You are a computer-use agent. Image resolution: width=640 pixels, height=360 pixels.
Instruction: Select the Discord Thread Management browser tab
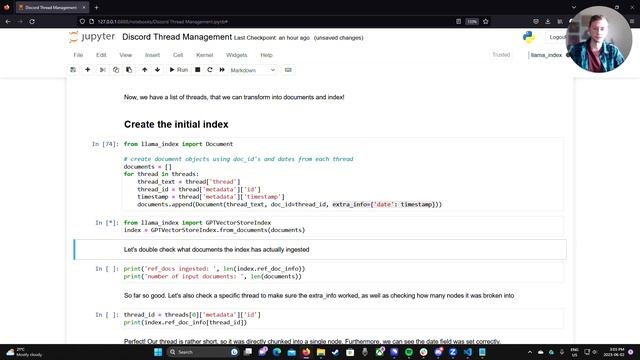point(51,7)
